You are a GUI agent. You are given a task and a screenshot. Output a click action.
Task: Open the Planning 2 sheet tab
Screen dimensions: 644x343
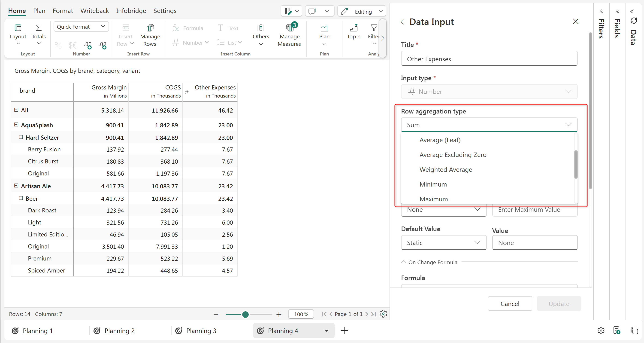tap(119, 331)
